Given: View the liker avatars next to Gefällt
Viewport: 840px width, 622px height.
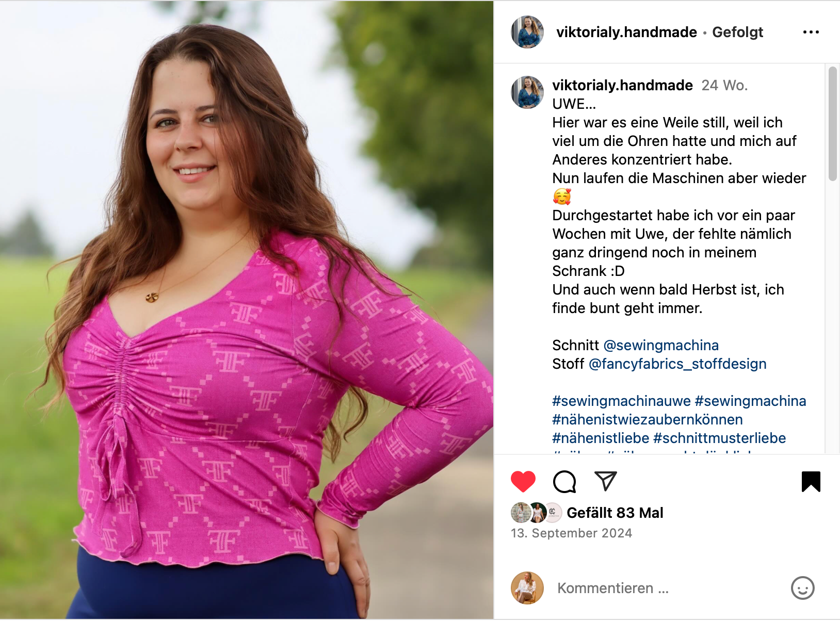Looking at the screenshot, I should [x=536, y=513].
